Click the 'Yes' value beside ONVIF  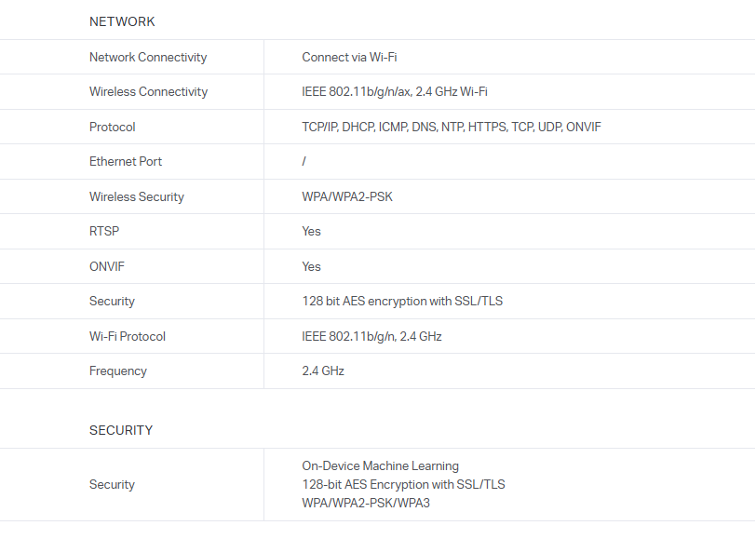click(x=311, y=266)
